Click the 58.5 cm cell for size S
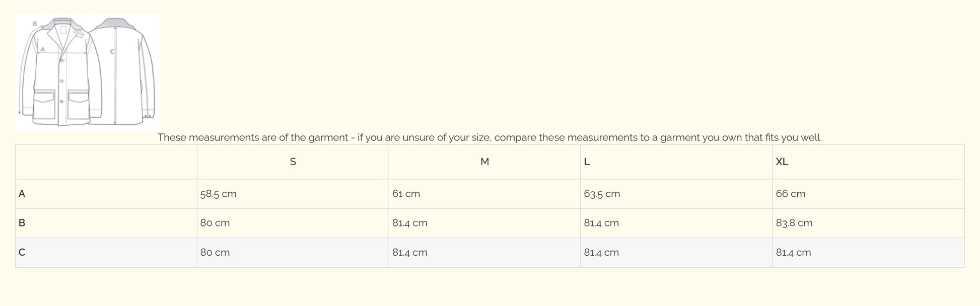The width and height of the screenshot is (980, 306). [218, 194]
